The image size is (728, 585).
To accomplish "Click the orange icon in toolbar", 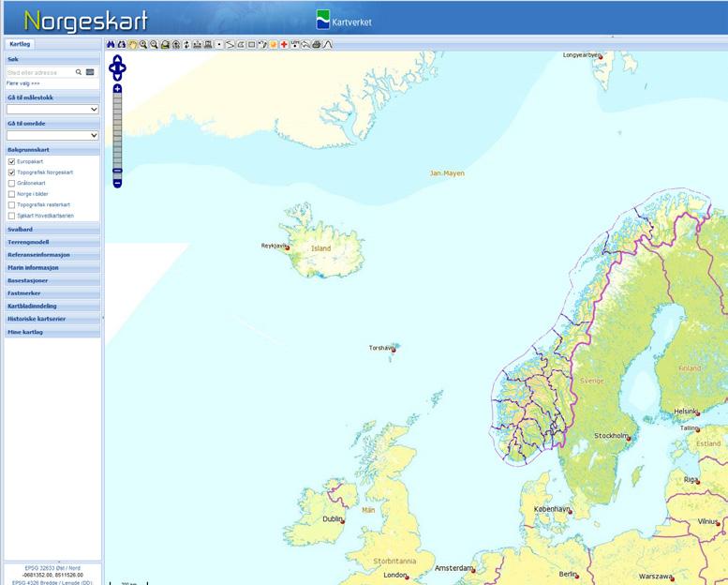I will coord(274,45).
